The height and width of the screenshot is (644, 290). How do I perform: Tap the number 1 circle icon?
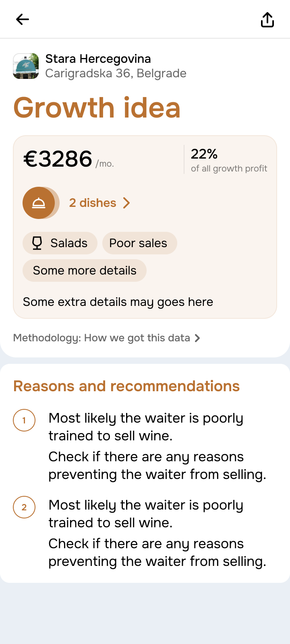coord(24,420)
